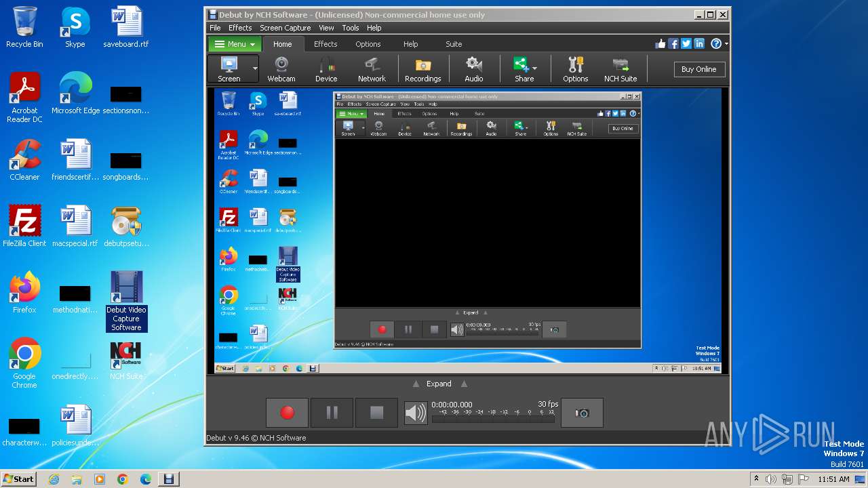Click the Expand preview control

[439, 384]
